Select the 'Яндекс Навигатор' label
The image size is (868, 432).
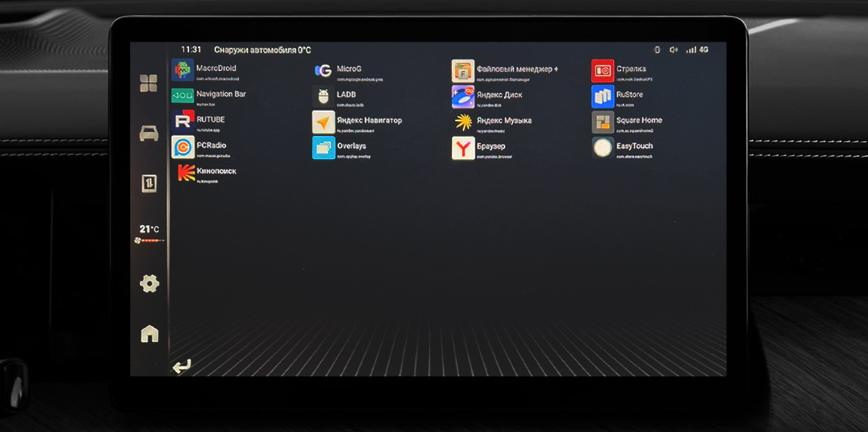click(369, 120)
